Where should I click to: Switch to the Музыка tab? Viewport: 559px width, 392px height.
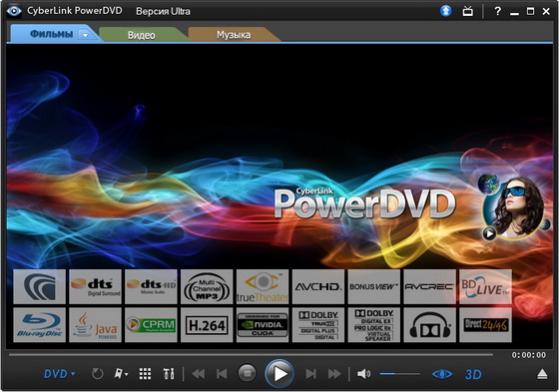point(234,35)
